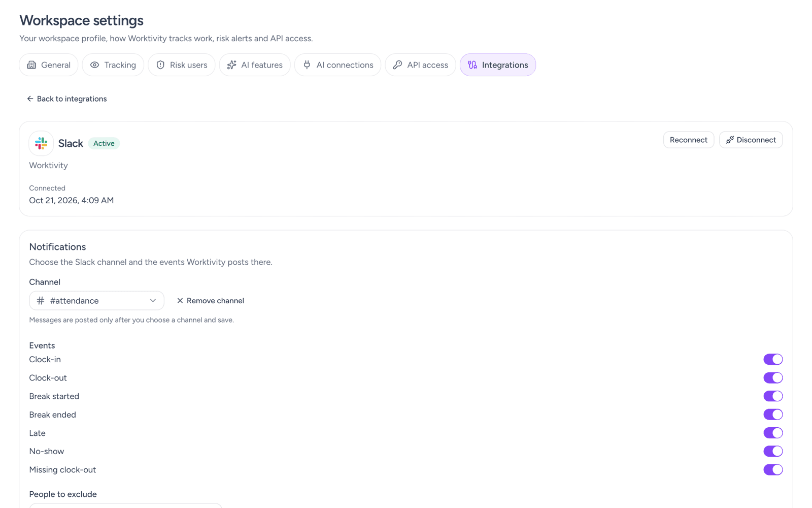
Task: Open the AI connections tab
Action: coord(337,65)
